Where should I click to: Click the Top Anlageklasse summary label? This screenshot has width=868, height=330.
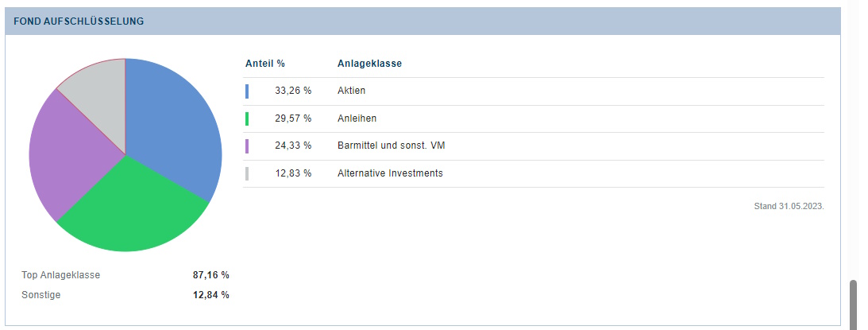(61, 275)
